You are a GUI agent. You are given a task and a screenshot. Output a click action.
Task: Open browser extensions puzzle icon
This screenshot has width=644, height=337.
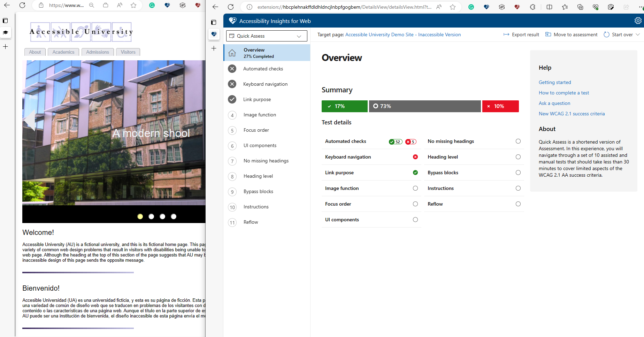[532, 7]
